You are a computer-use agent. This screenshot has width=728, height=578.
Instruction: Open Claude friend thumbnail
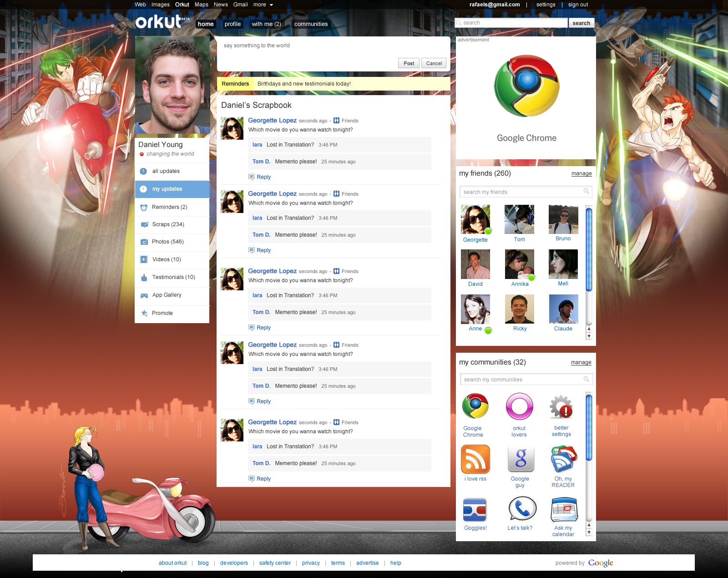[x=563, y=309]
